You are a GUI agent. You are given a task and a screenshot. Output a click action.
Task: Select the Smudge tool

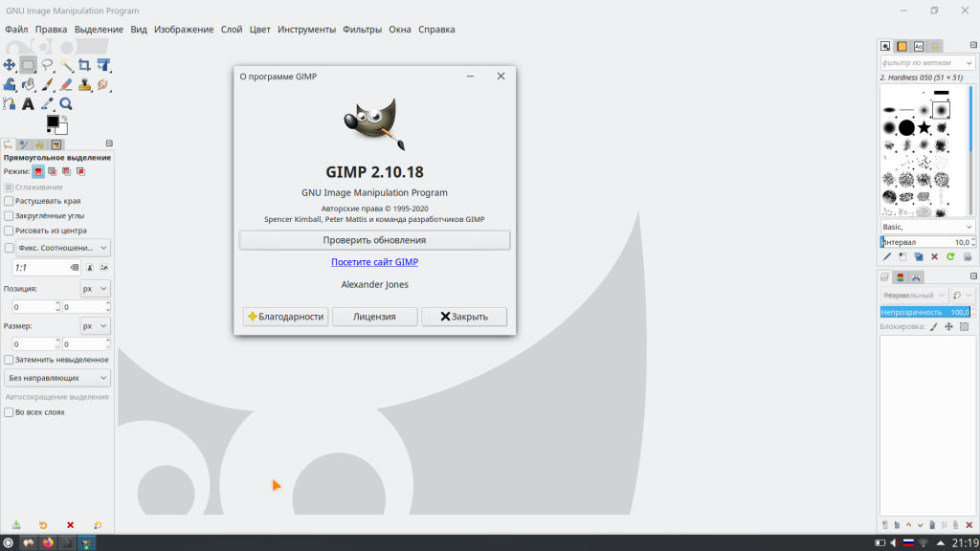coord(103,84)
